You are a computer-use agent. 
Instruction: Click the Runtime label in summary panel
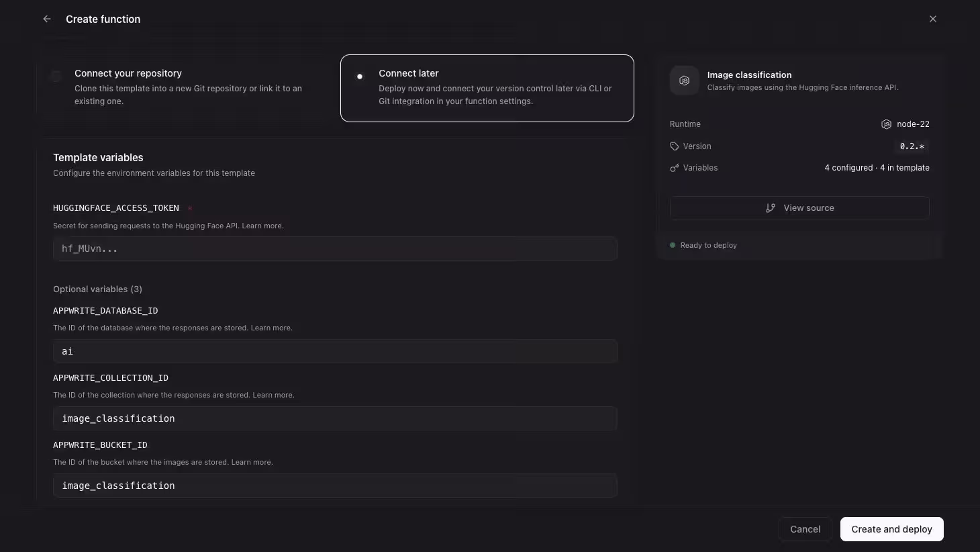click(685, 124)
